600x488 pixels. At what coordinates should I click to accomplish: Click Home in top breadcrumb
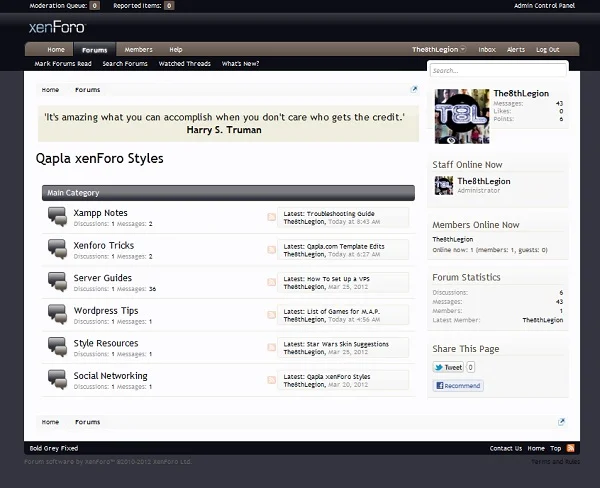(50, 90)
